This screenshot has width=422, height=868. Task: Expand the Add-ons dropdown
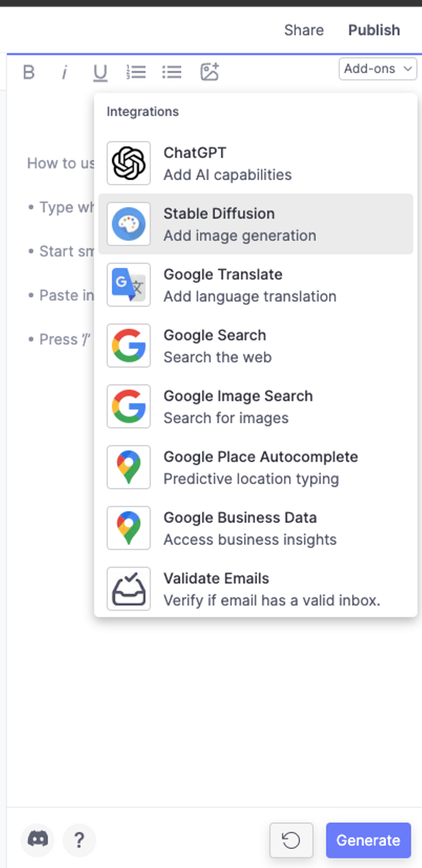click(x=377, y=69)
